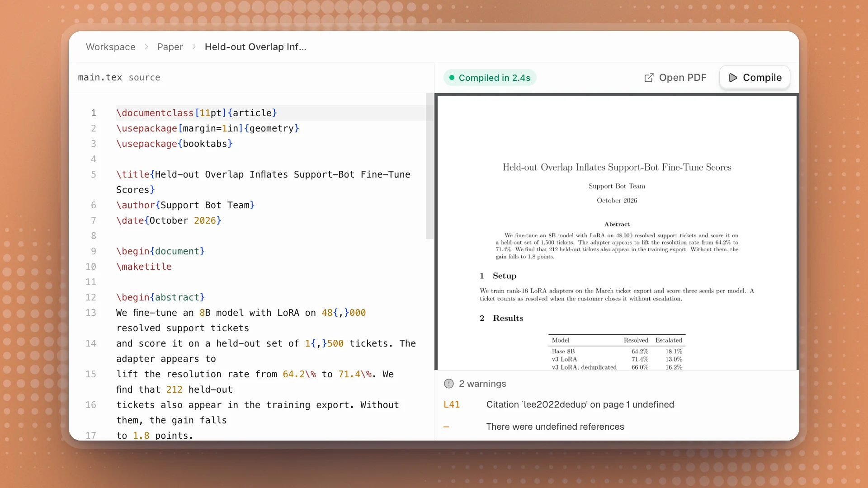Click the Compile play icon
The image size is (868, 488).
click(x=733, y=78)
